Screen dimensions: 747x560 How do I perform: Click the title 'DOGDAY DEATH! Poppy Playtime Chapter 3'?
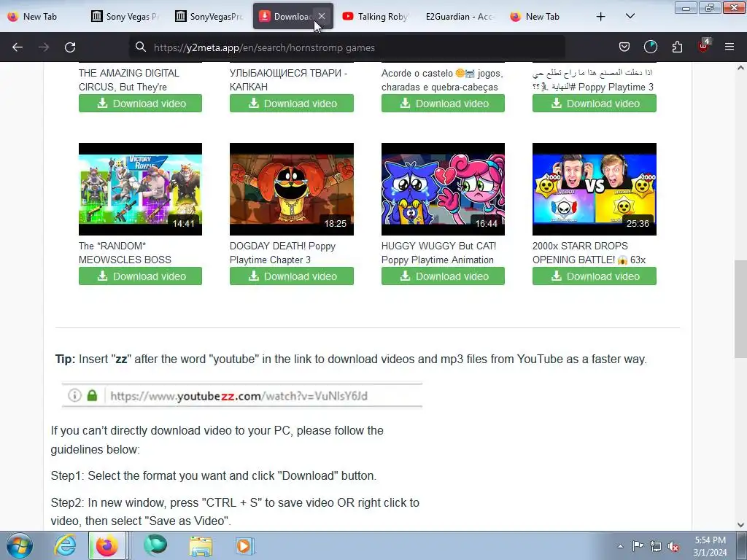(x=282, y=253)
